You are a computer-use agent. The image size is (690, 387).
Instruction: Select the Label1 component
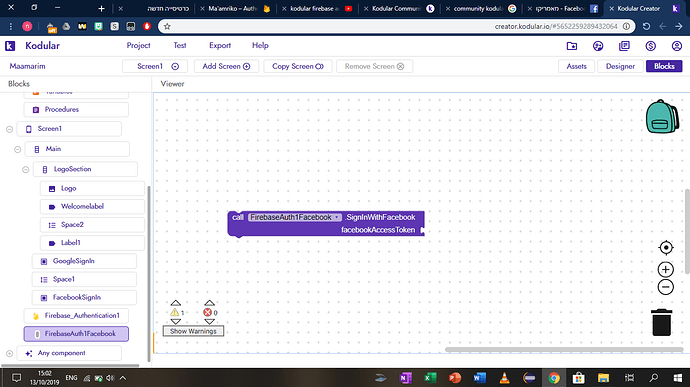(92, 243)
